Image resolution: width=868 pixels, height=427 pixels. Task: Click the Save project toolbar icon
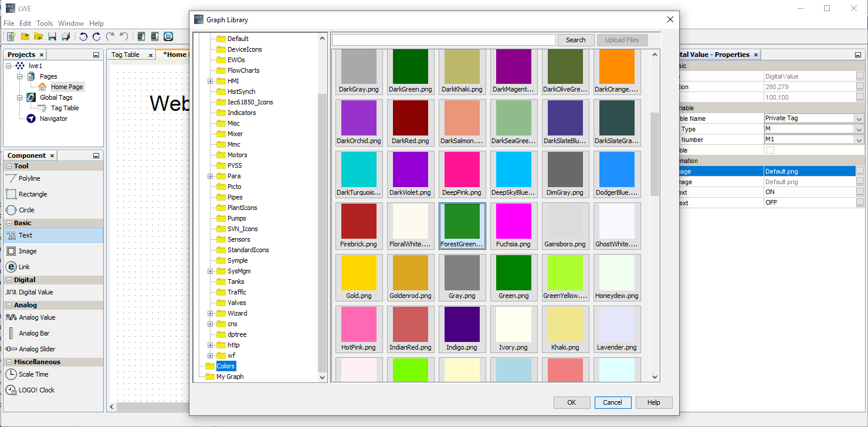[52, 37]
